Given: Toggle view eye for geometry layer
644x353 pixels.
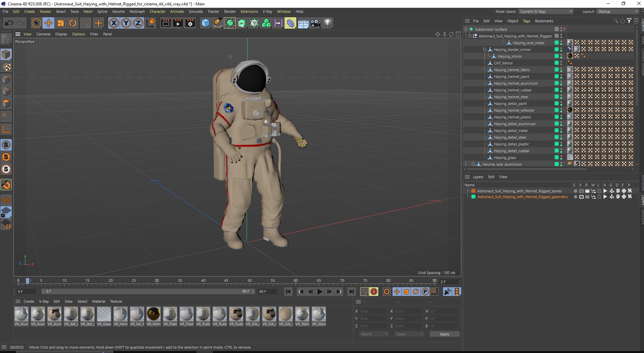Looking at the screenshot, I should tap(581, 197).
